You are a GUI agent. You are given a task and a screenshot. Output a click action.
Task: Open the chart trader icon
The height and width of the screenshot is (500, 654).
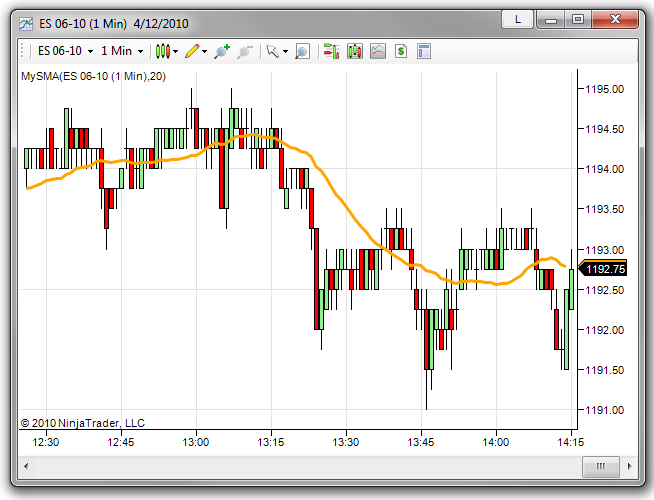point(332,51)
